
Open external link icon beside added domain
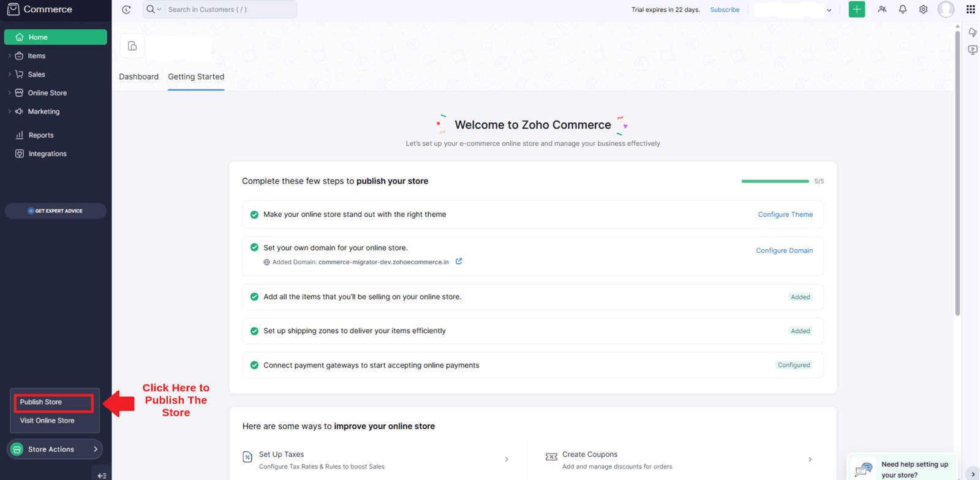coord(459,261)
